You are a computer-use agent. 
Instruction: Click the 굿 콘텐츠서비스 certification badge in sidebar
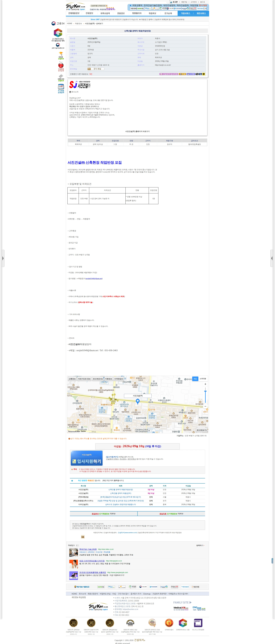pos(58,35)
